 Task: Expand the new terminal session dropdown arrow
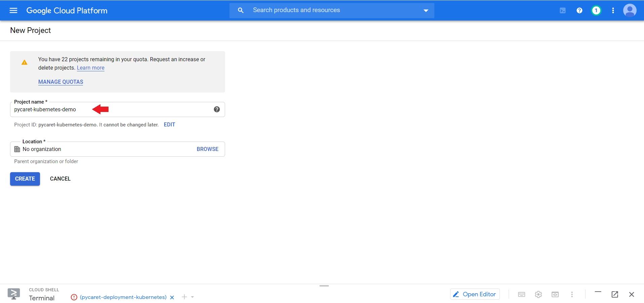click(x=192, y=297)
